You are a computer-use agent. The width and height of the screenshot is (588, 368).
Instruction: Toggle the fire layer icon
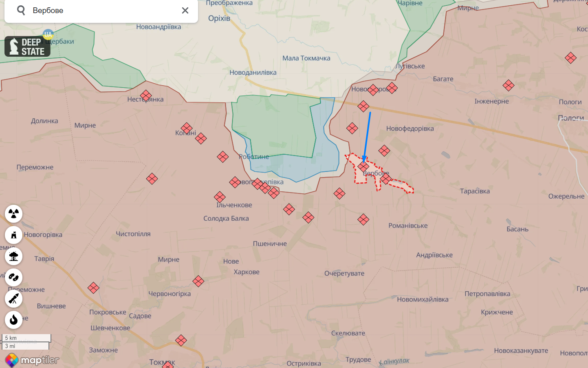tap(13, 320)
